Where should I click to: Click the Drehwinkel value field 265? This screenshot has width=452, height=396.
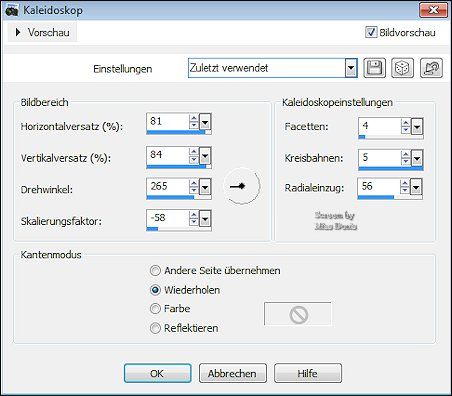(167, 187)
